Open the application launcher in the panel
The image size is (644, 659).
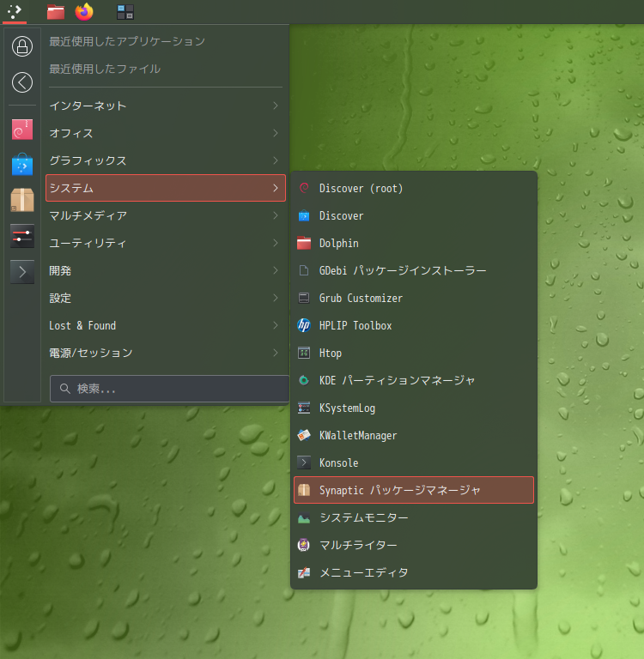pyautogui.click(x=15, y=12)
